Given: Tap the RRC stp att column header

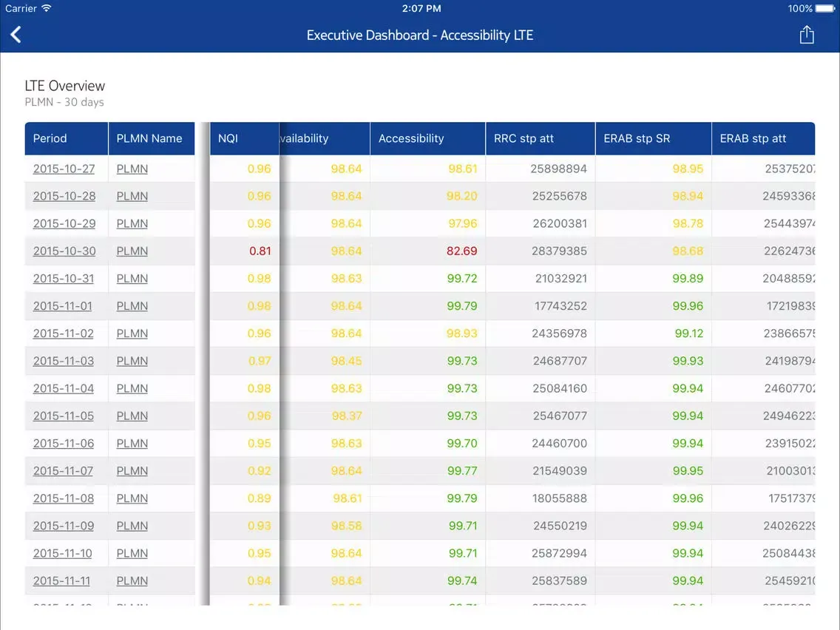Looking at the screenshot, I should [524, 138].
